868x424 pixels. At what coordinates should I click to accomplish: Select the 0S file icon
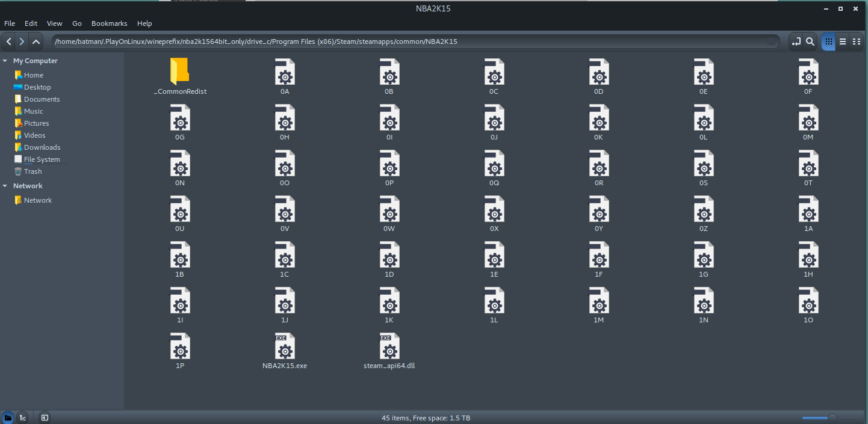pyautogui.click(x=703, y=163)
